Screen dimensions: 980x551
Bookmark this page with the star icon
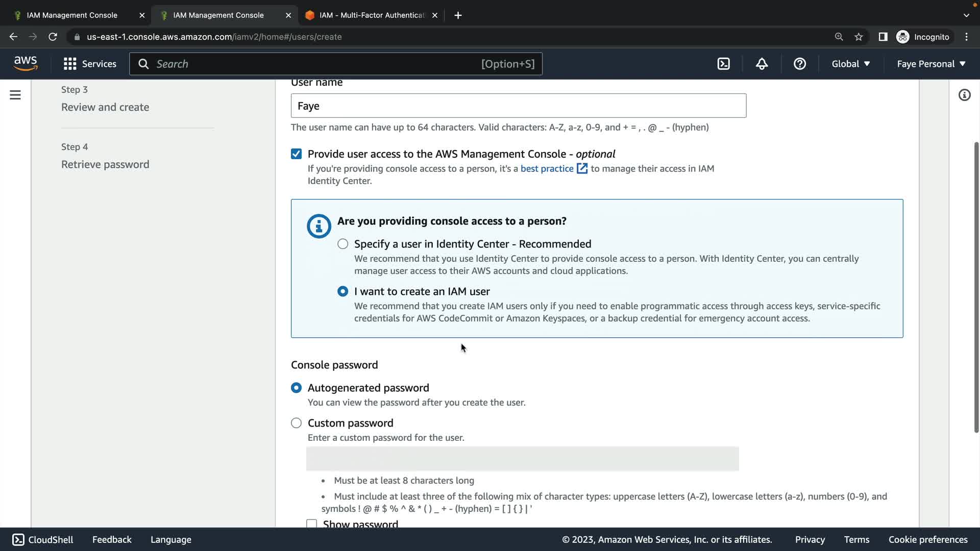[x=859, y=37]
